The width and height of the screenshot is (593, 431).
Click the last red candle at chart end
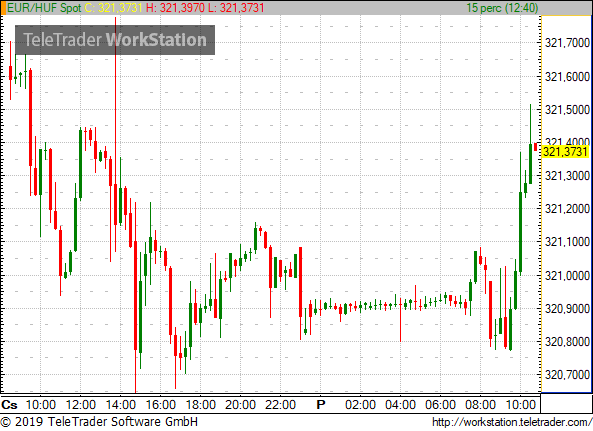[x=536, y=147]
